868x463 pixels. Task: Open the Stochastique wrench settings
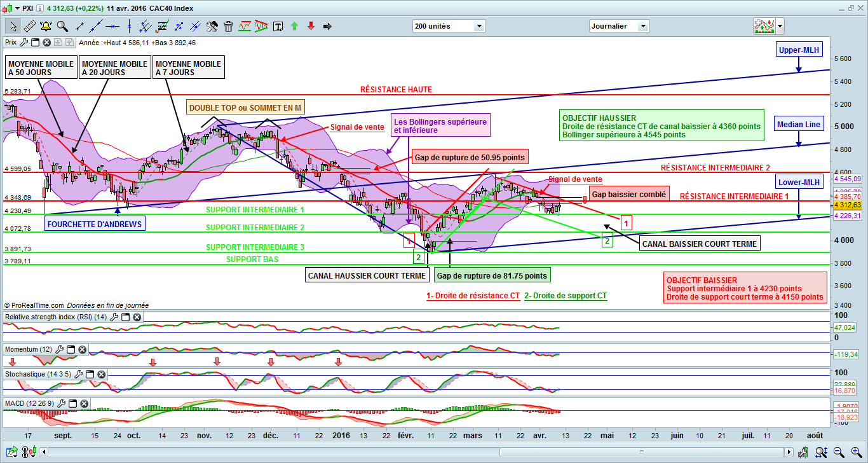coord(79,375)
